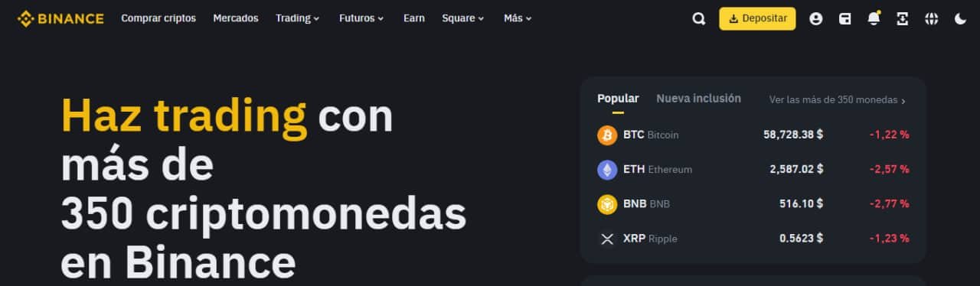This screenshot has height=286, width=980.
Task: Click the Binance logo
Action: point(60,18)
